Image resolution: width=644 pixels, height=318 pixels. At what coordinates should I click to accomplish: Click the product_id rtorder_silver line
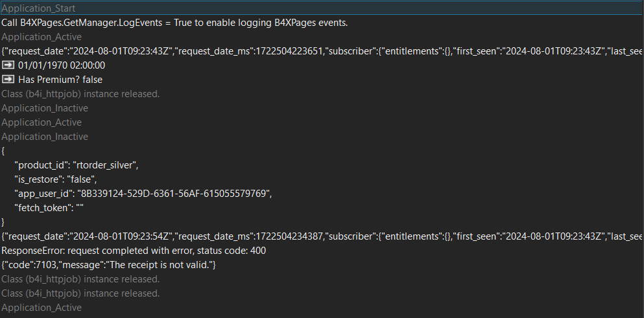click(77, 165)
